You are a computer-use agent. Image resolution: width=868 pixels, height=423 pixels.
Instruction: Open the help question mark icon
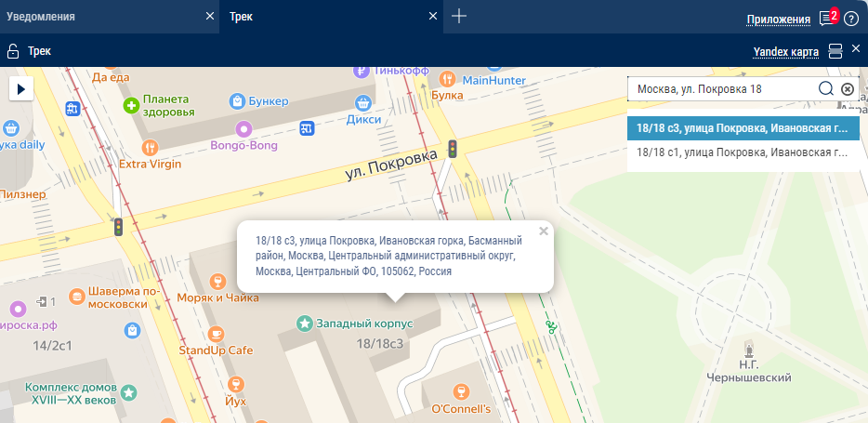click(x=850, y=19)
